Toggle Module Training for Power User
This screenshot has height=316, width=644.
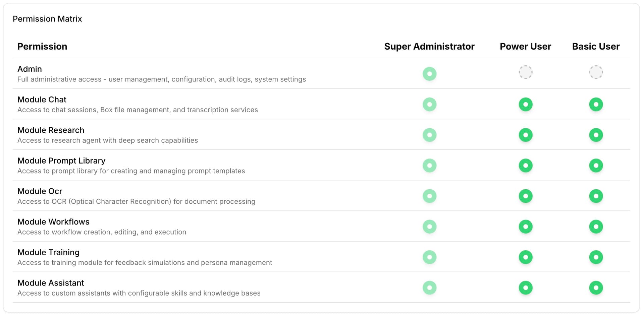(525, 257)
